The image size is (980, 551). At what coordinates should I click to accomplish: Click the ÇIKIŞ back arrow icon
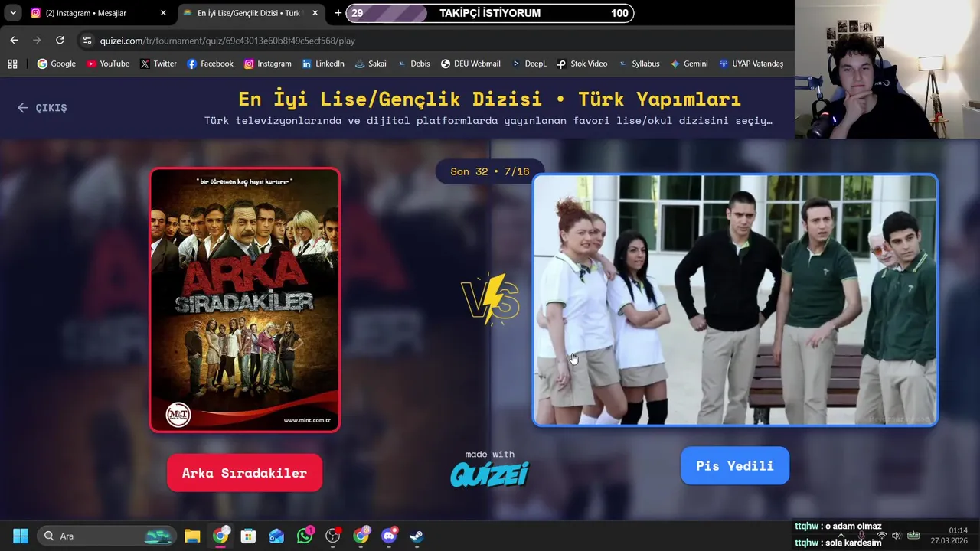pos(22,108)
